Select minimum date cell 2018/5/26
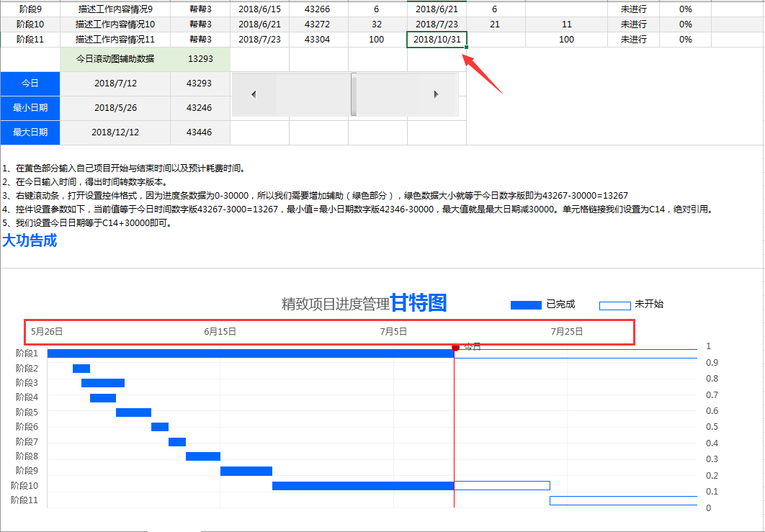Viewport: 765px width, 532px height. 115,108
